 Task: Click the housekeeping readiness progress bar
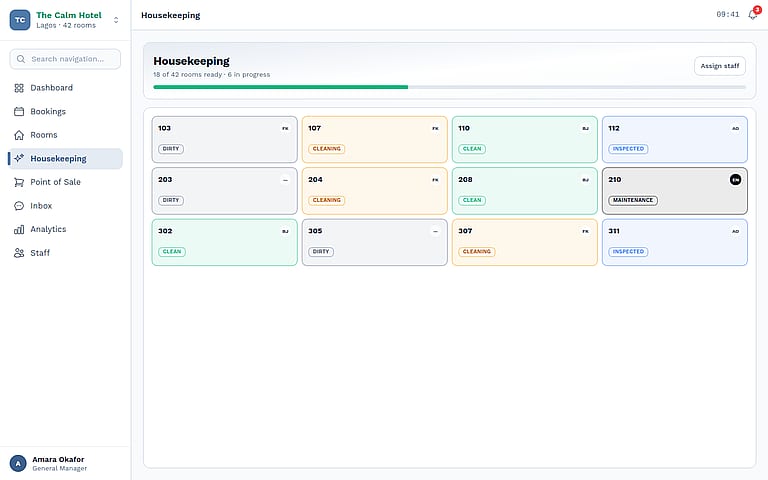point(450,87)
